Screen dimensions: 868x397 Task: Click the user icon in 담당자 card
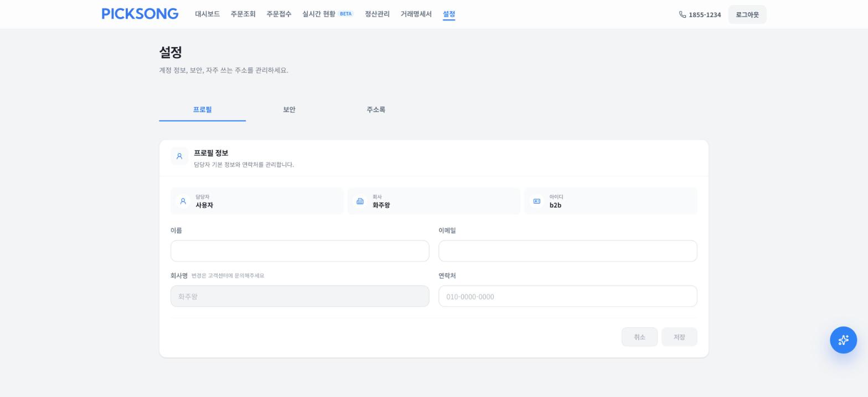tap(183, 201)
